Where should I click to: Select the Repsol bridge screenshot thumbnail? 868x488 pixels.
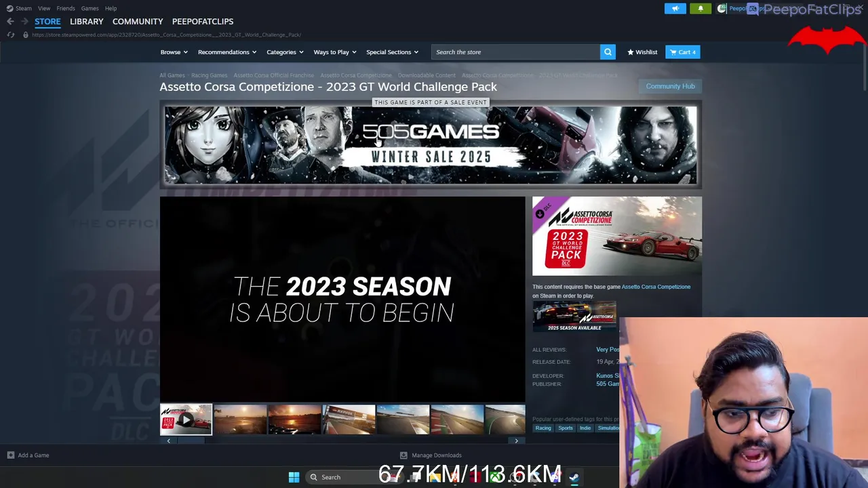point(349,420)
